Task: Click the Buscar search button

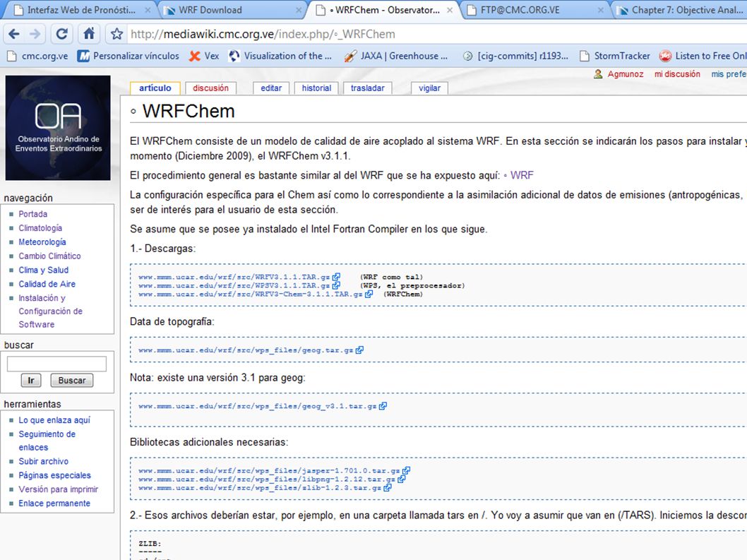Action: [72, 381]
